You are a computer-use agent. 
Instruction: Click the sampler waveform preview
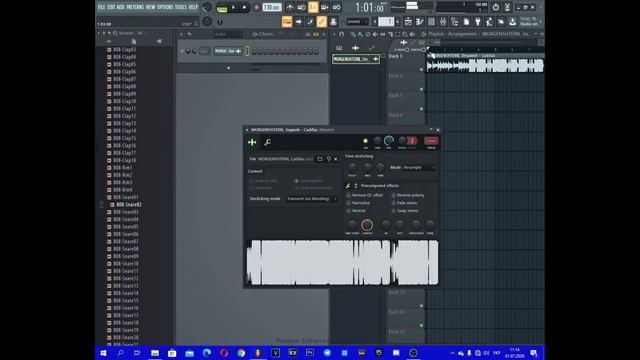[342, 262]
